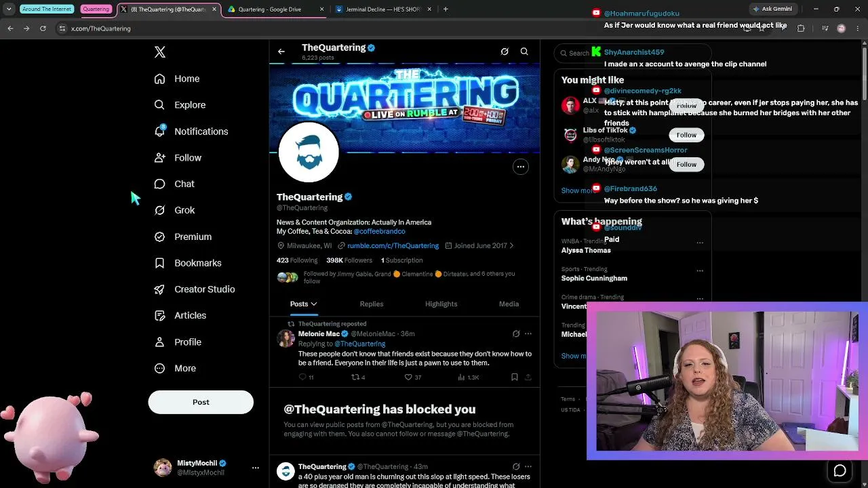Switch to the Replies tab
The image size is (868, 488).
[x=372, y=304]
